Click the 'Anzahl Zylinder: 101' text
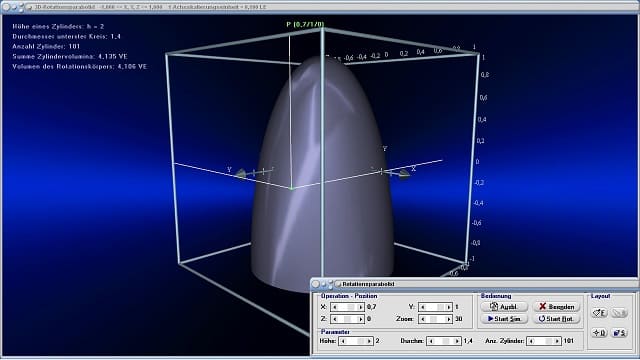Viewport: 640px width, 360px height. click(46, 47)
